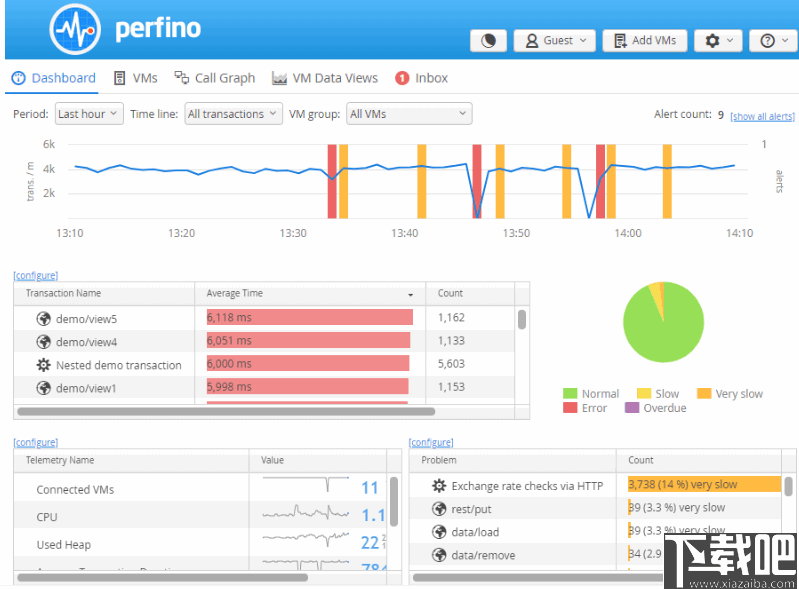Click the CPU sparkline graph
This screenshot has height=589, width=799.
point(306,512)
